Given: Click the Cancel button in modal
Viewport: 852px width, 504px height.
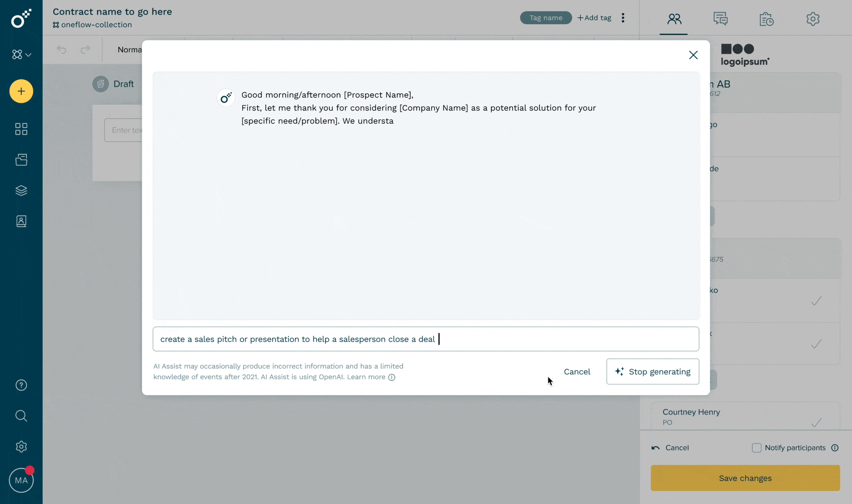Looking at the screenshot, I should tap(577, 371).
